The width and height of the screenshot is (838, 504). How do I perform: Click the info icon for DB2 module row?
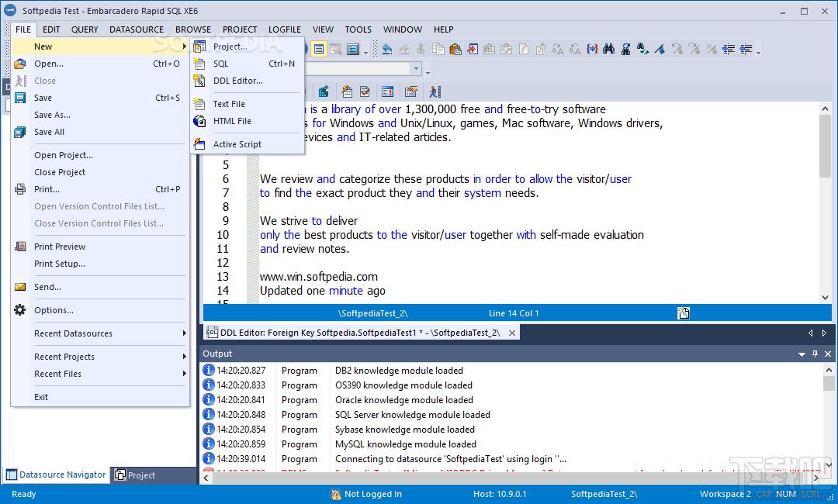(x=209, y=370)
